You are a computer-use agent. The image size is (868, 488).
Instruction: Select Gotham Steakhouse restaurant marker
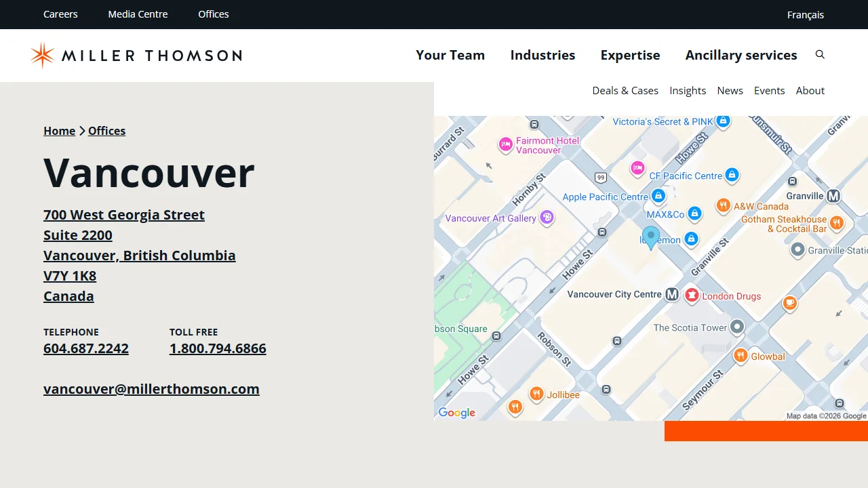[x=837, y=223]
